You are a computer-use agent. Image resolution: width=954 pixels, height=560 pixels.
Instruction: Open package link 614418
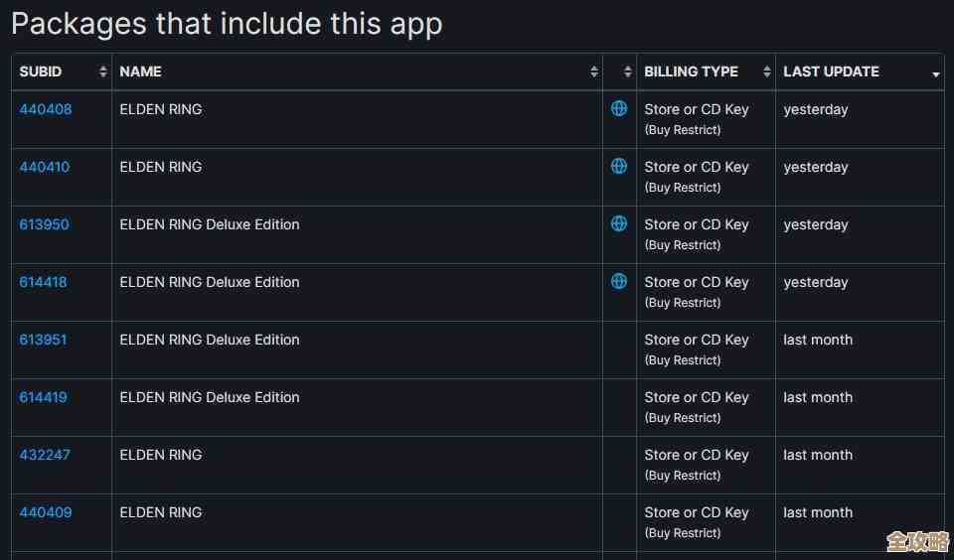click(44, 282)
